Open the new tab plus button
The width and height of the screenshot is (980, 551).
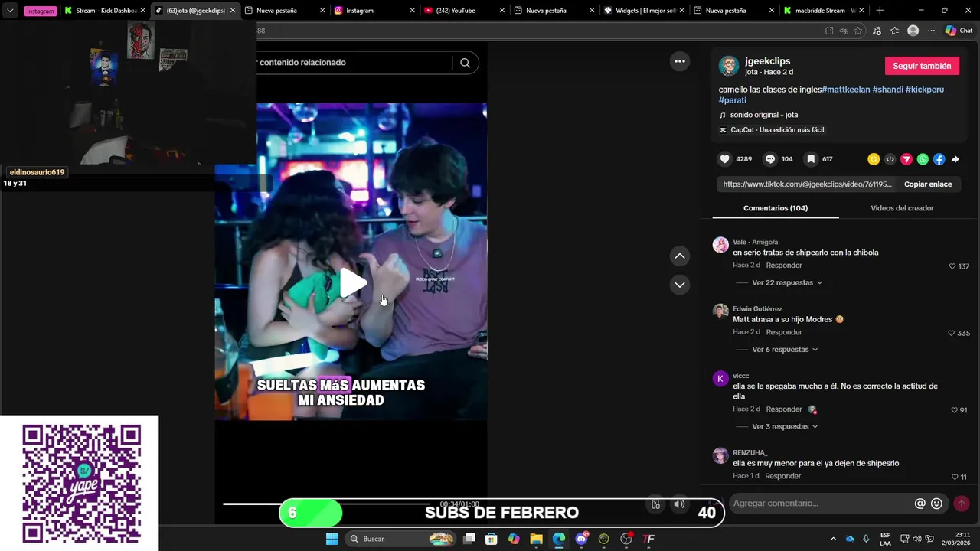(880, 10)
